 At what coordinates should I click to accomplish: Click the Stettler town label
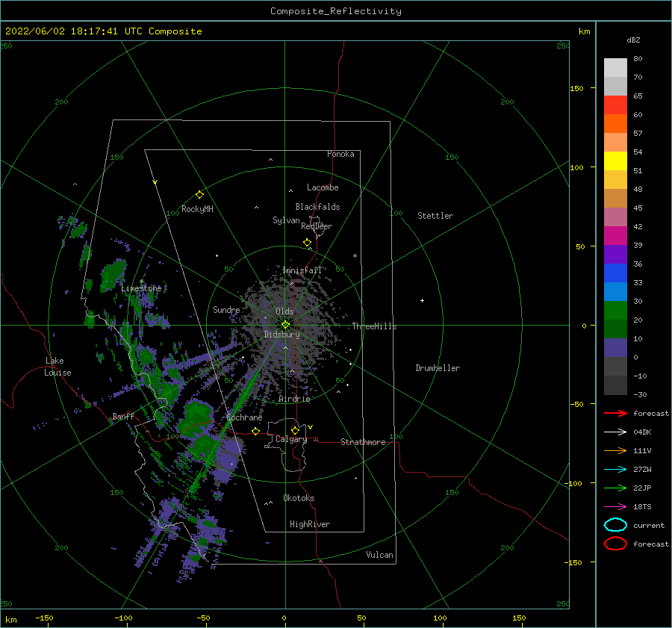click(x=435, y=216)
